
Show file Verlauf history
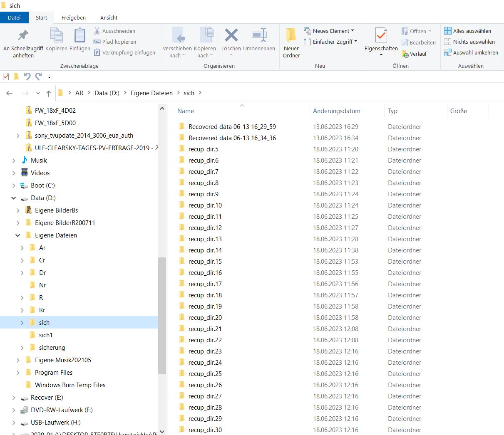414,54
